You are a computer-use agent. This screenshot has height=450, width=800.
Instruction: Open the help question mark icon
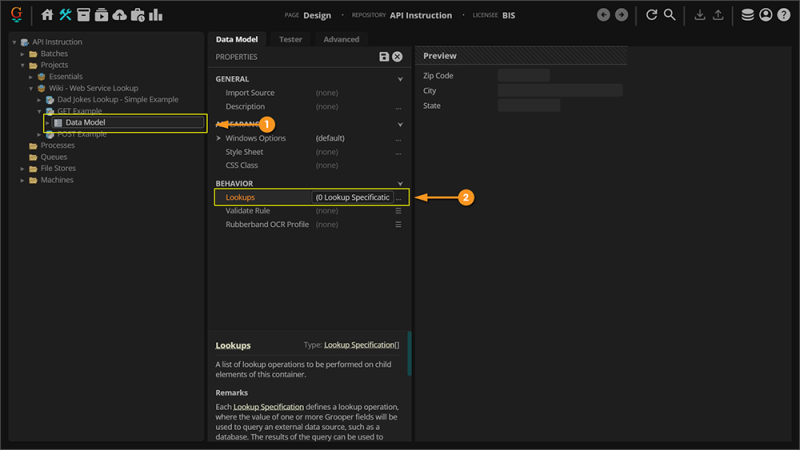(783, 15)
